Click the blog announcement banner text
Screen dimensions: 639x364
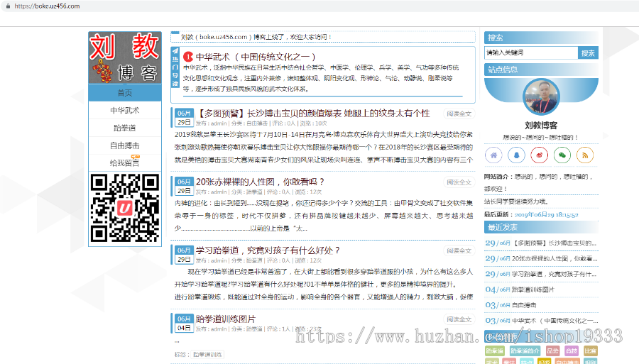(256, 37)
